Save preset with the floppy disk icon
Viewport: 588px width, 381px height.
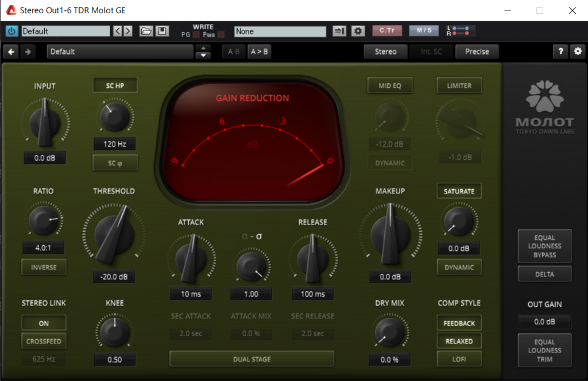[163, 31]
